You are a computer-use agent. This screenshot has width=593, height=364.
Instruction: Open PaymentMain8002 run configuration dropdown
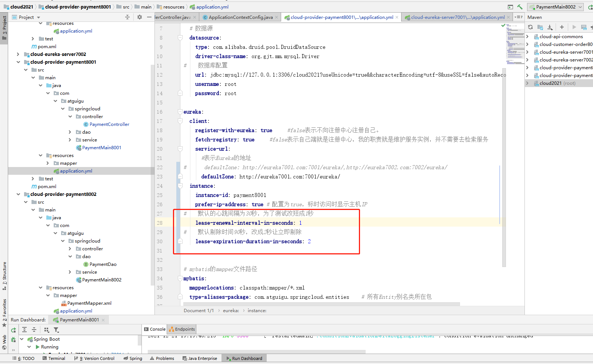click(x=556, y=7)
